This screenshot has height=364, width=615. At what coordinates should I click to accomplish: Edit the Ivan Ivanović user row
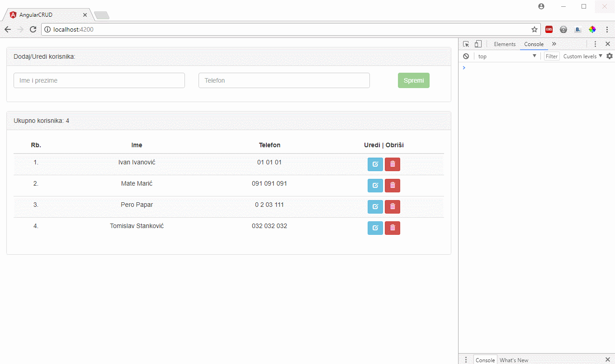pos(375,164)
